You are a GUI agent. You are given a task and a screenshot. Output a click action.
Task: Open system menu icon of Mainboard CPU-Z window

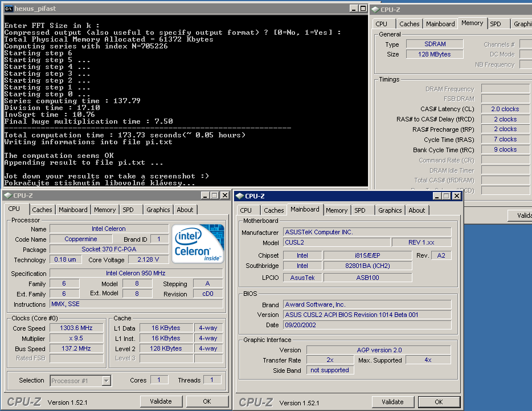point(239,196)
